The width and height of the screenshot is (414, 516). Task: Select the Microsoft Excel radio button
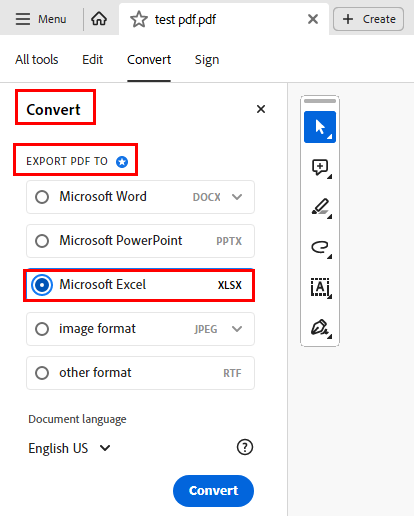[42, 285]
